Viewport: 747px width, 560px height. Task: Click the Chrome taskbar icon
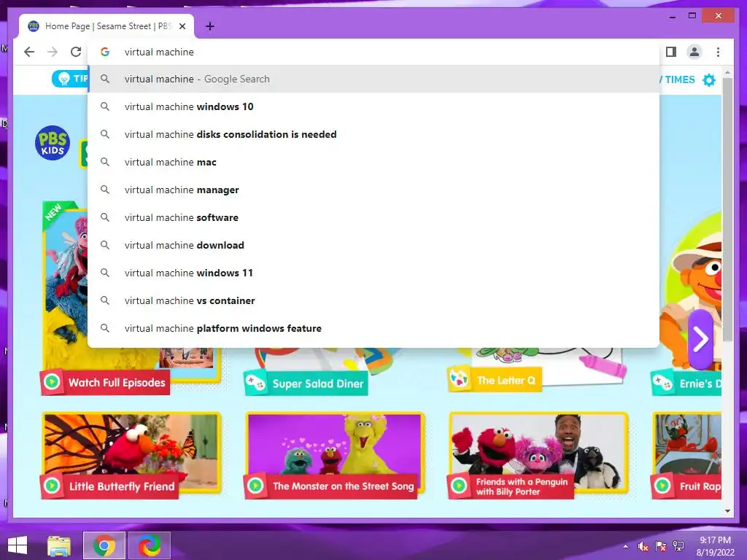click(104, 545)
